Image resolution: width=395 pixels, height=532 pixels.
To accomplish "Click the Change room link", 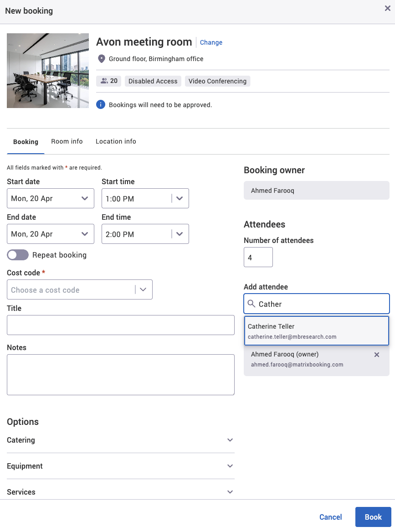I will point(211,42).
